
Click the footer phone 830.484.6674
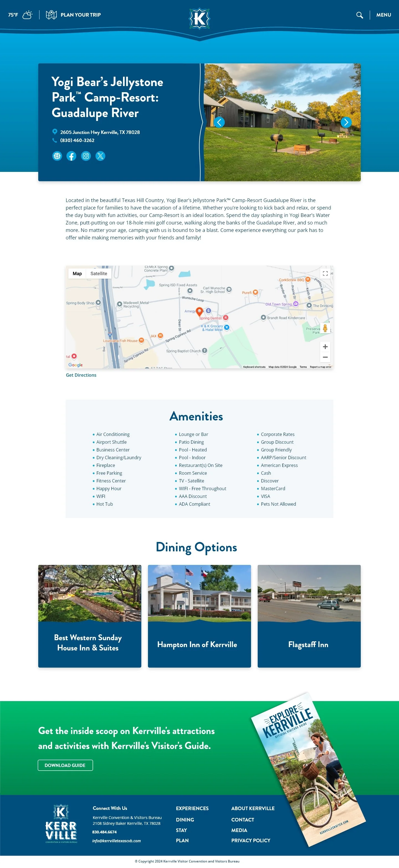[104, 832]
